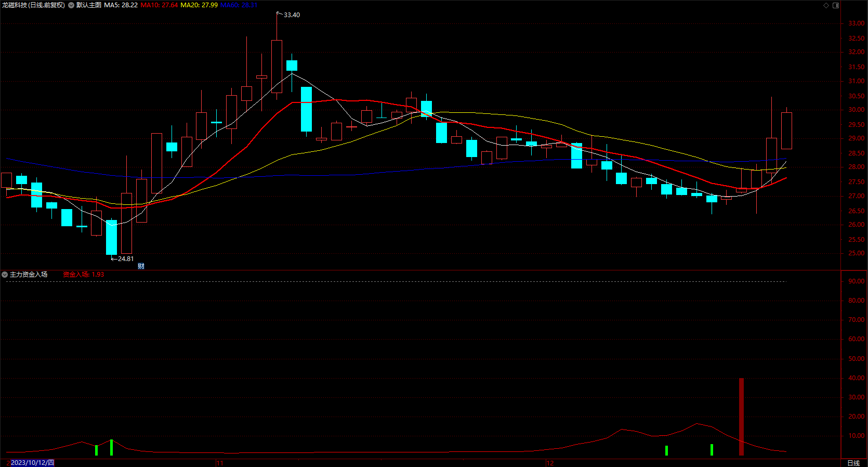Click the 龙磁科技 (日线.前复权) stock title
The height and width of the screenshot is (467, 868).
34,5
